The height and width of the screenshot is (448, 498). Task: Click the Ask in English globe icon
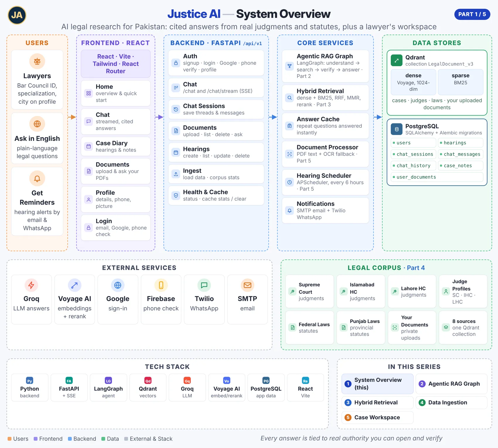(x=37, y=124)
